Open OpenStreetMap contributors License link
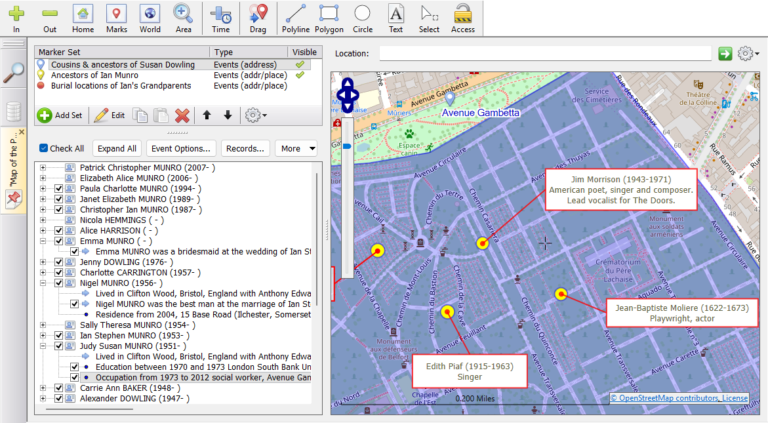768x423 pixels. pyautogui.click(x=679, y=398)
